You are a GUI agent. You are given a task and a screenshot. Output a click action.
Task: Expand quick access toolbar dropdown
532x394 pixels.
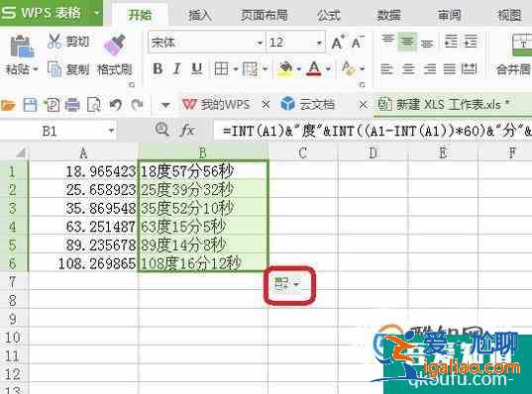point(165,106)
